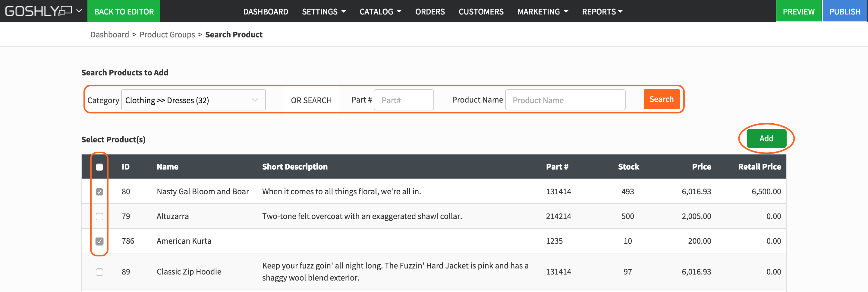Toggle the select-all checkbox in table header
This screenshot has width=868, height=292.
coord(99,167)
